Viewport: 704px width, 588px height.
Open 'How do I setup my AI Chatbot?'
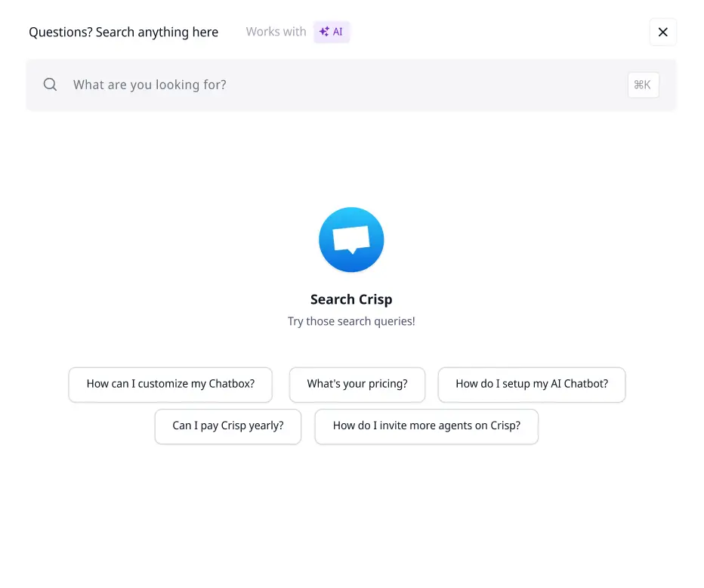coord(532,384)
